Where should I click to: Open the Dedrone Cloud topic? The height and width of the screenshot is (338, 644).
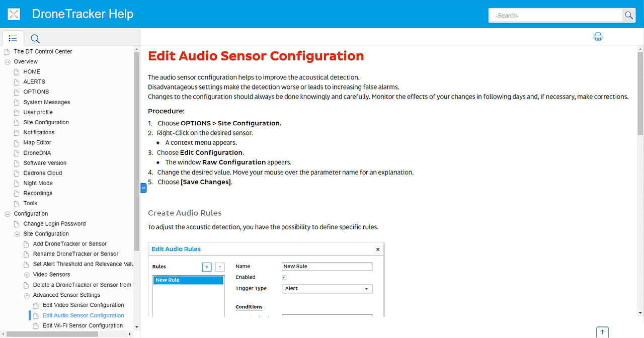(x=43, y=173)
